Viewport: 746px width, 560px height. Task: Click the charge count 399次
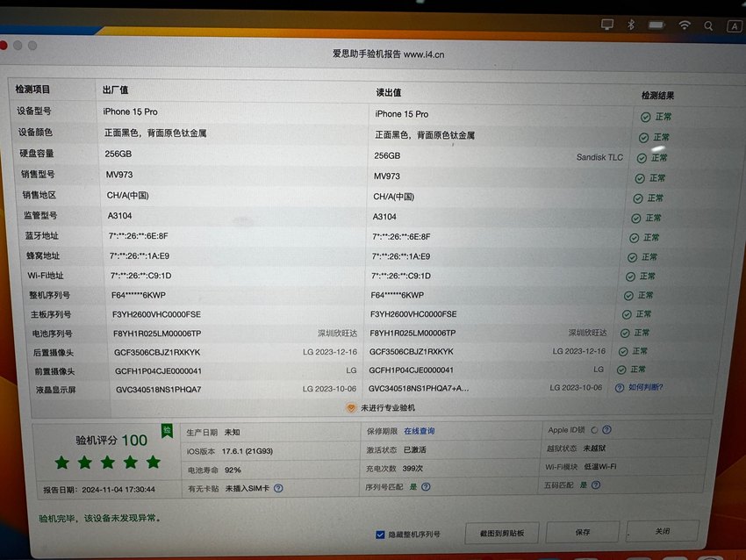[x=412, y=468]
